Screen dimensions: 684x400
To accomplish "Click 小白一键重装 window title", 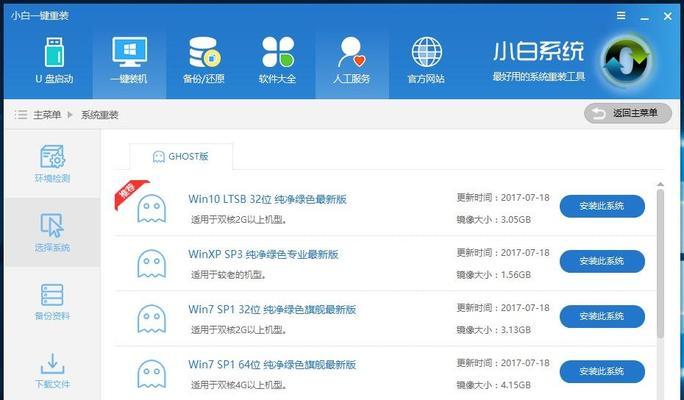I will 40,16.
